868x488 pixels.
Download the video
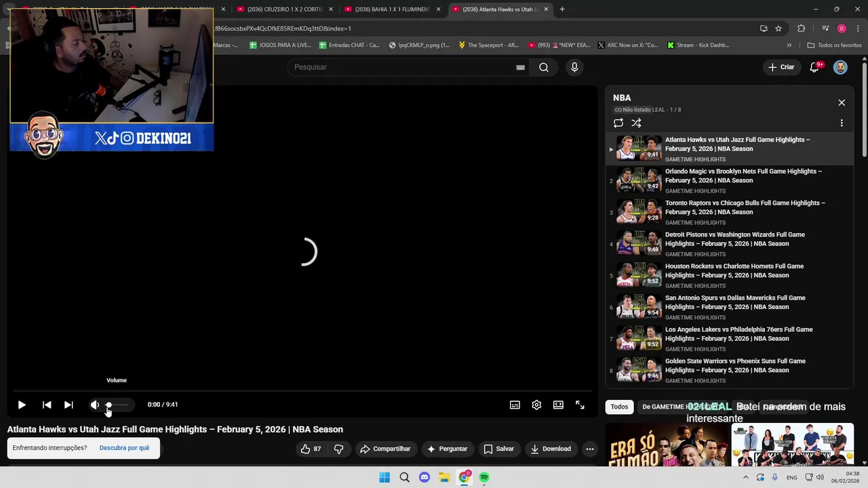(551, 449)
